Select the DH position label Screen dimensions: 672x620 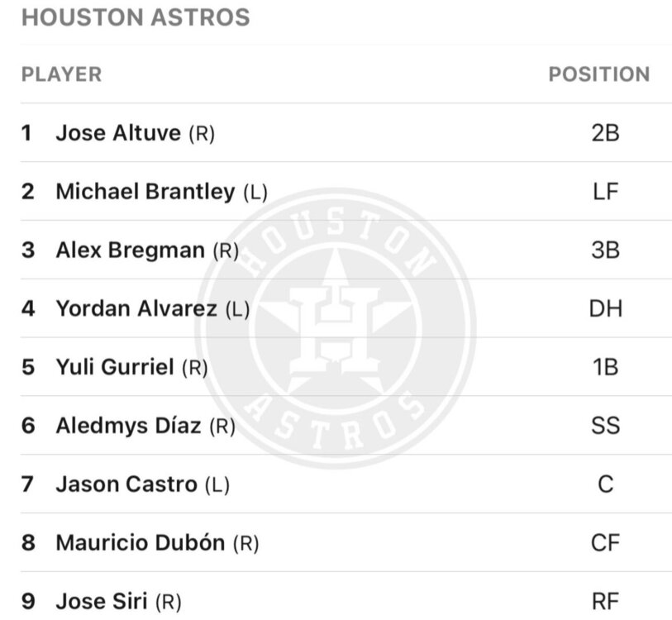pos(605,309)
